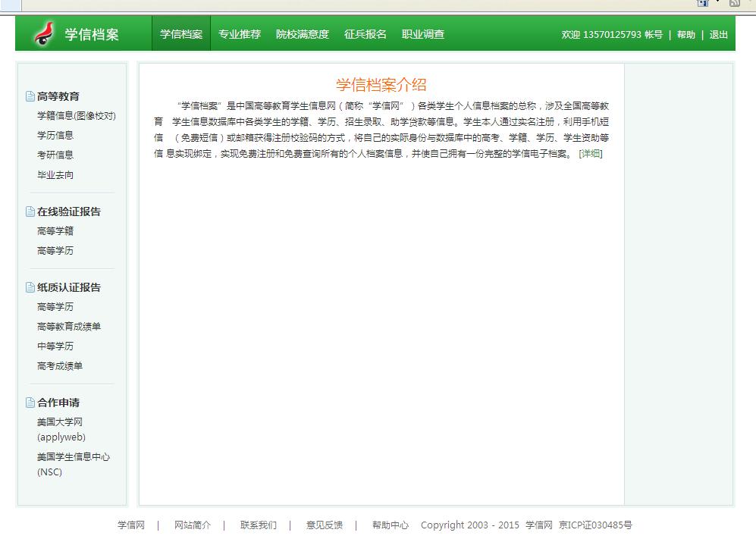The image size is (756, 539).
Task: Open the 学信档案 tab in navigation bar
Action: click(181, 34)
